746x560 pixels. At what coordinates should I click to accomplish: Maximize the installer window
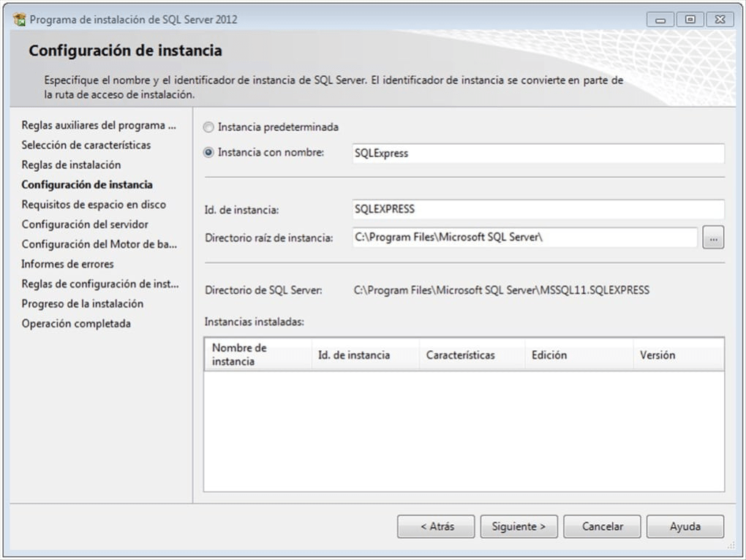click(x=690, y=20)
